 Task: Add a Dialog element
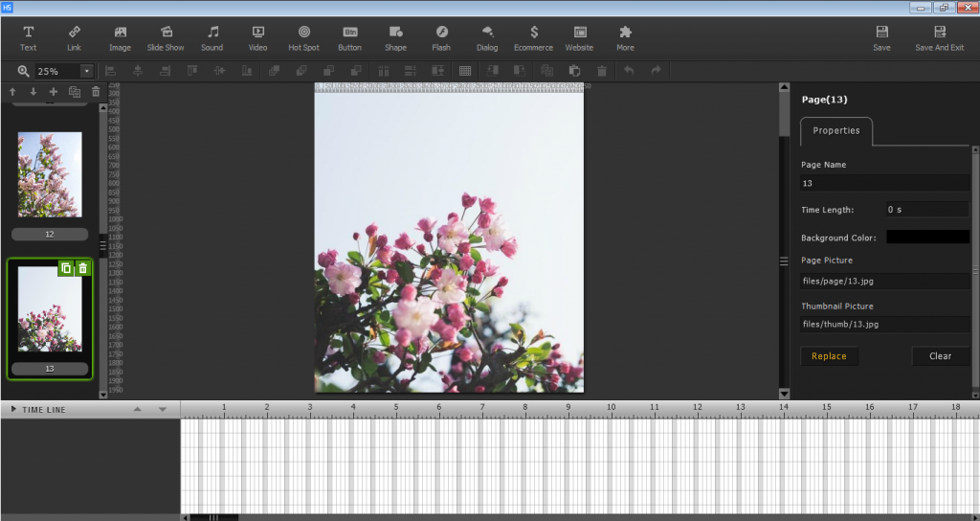pos(487,38)
